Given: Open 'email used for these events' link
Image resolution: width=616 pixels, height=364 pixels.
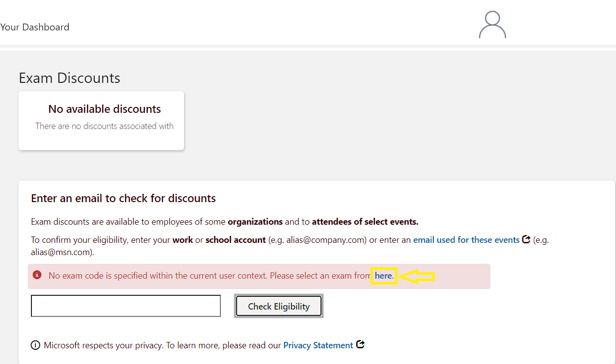Looking at the screenshot, I should 466,240.
